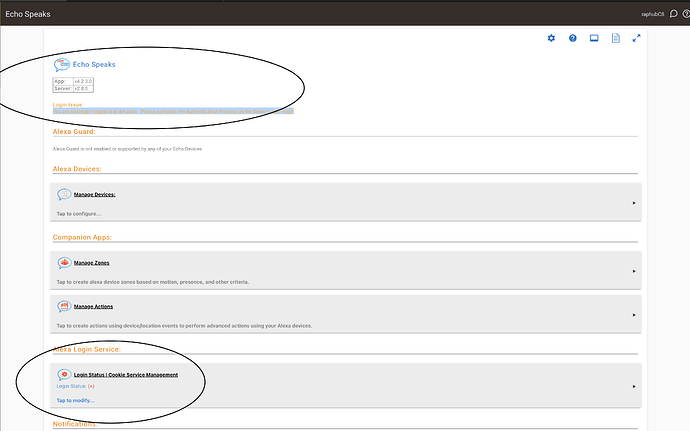Click the Alexa Devices heading

pos(77,169)
